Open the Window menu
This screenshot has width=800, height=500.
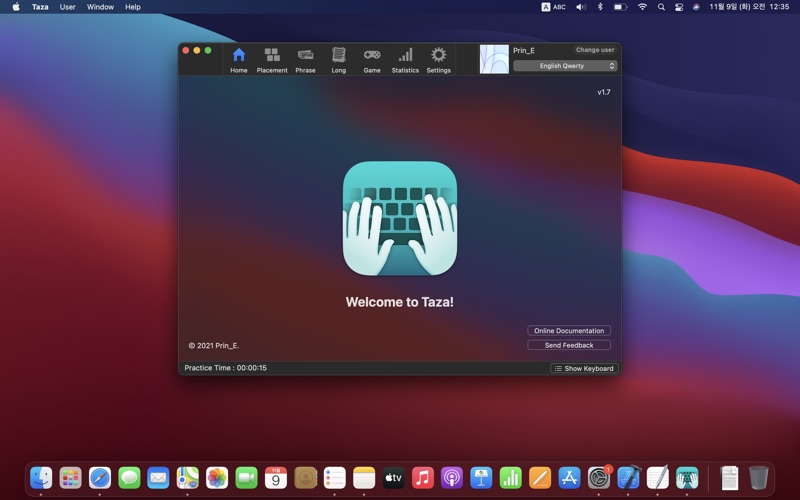(x=100, y=7)
